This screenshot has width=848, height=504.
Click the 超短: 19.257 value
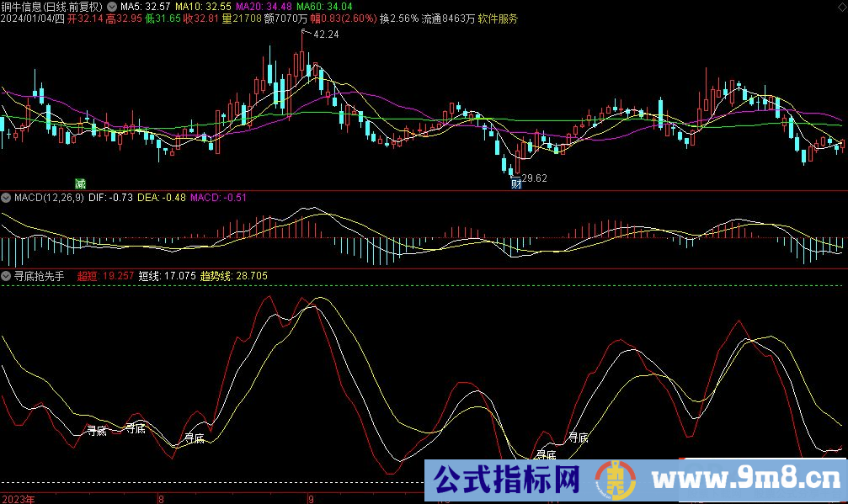(105, 276)
